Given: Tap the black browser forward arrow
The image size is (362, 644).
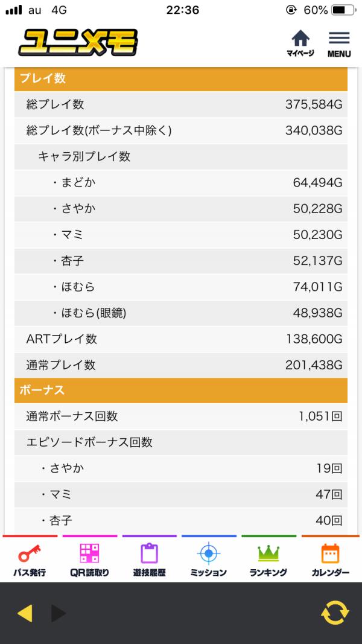Looking at the screenshot, I should pos(59,613).
